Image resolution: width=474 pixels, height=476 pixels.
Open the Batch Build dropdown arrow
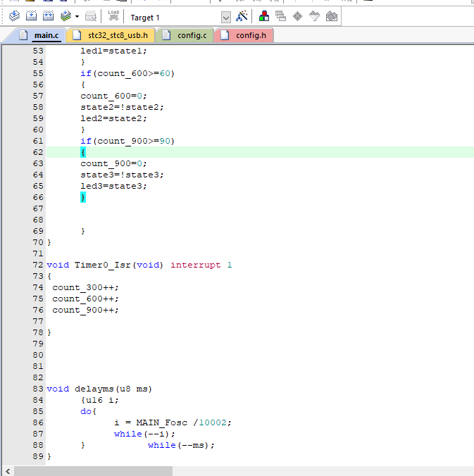tap(77, 17)
